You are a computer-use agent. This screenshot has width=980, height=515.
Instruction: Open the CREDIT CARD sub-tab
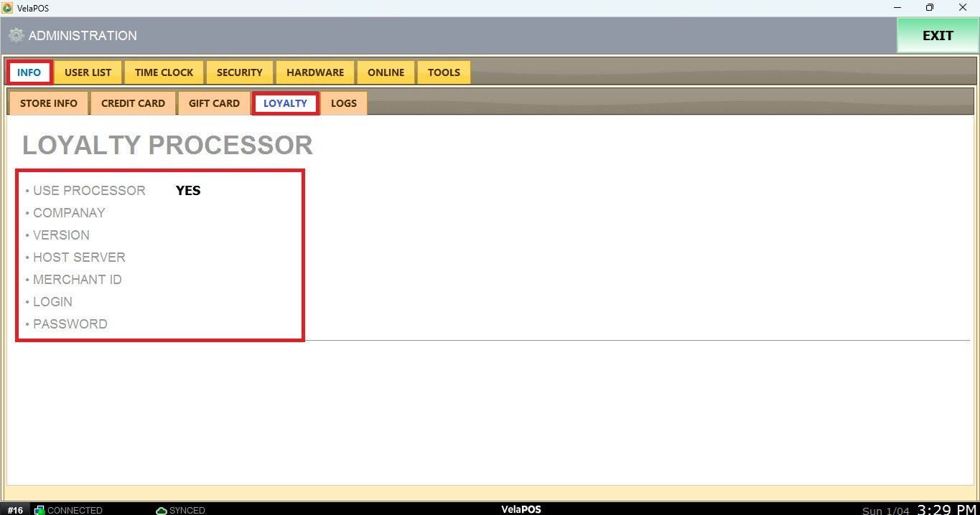tap(133, 103)
